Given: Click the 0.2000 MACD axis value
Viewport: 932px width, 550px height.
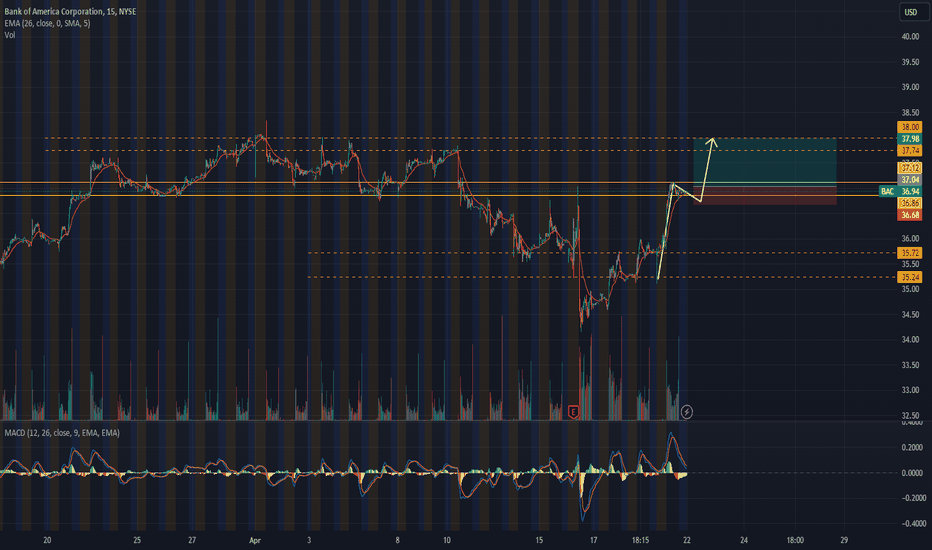Looking at the screenshot, I should 912,447.
